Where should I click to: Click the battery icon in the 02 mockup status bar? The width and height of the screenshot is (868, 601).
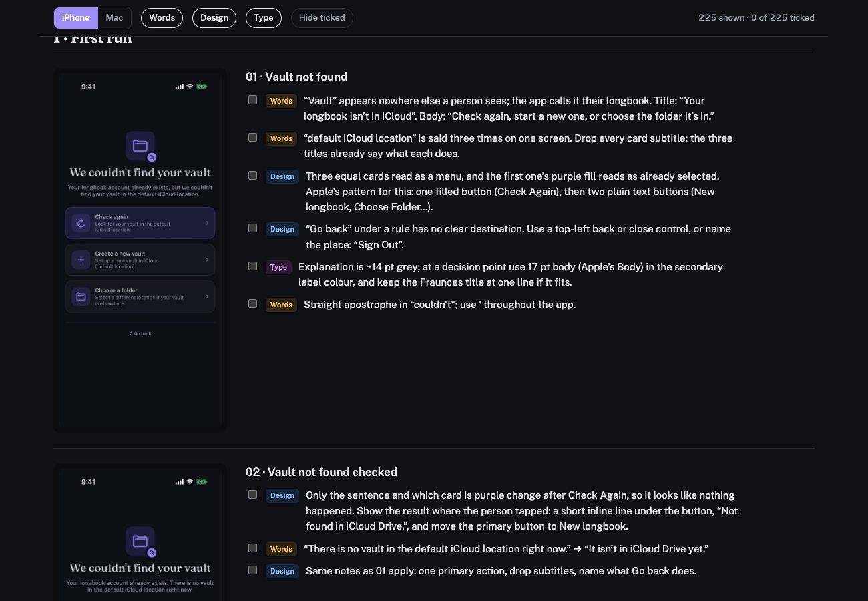201,482
